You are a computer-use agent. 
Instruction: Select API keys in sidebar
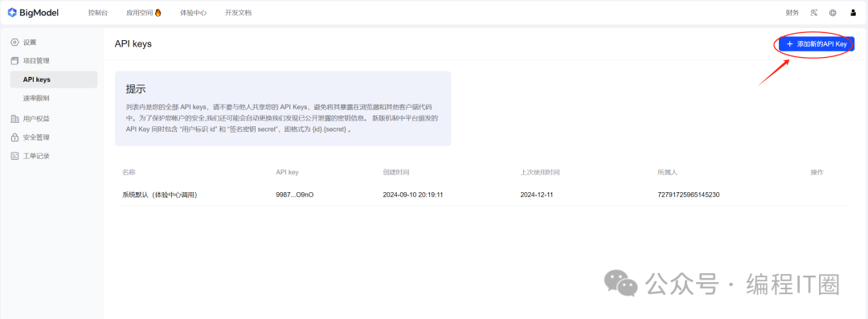(x=54, y=80)
